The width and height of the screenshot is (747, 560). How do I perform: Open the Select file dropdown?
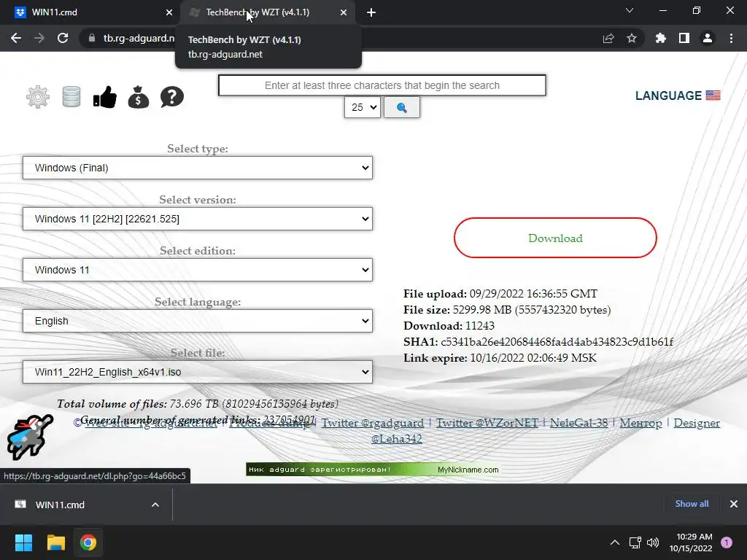click(x=198, y=372)
